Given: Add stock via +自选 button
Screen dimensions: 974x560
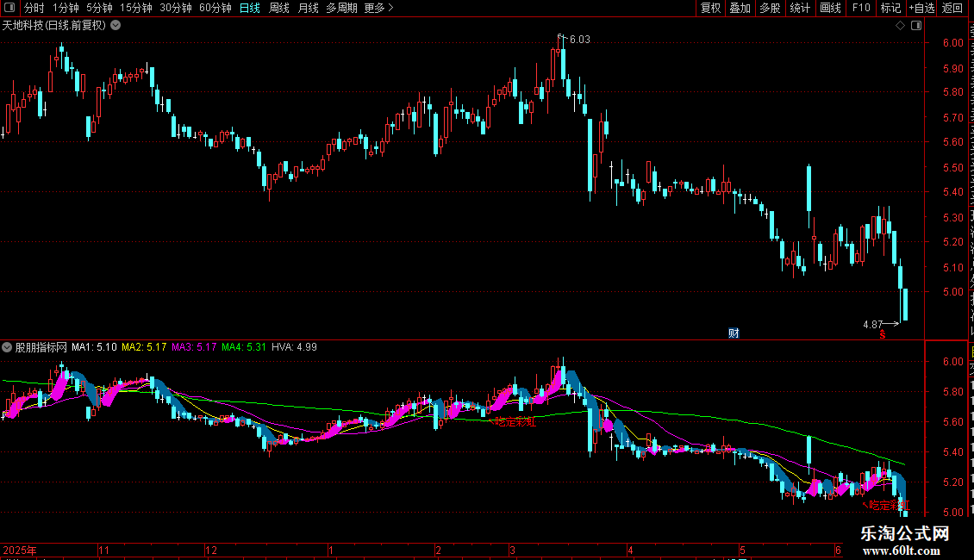Looking at the screenshot, I should (x=921, y=8).
